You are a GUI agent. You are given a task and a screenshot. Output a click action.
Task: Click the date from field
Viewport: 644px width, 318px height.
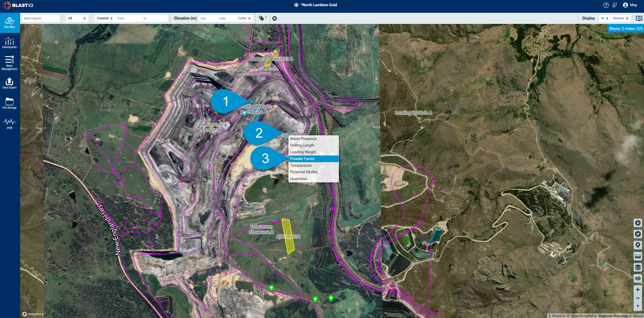click(x=128, y=18)
